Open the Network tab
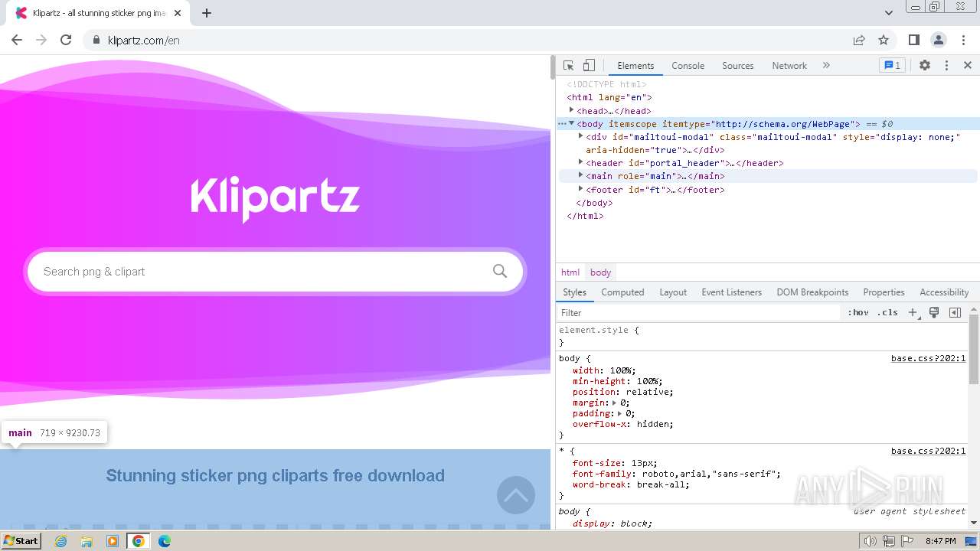The image size is (980, 551). pos(789,66)
